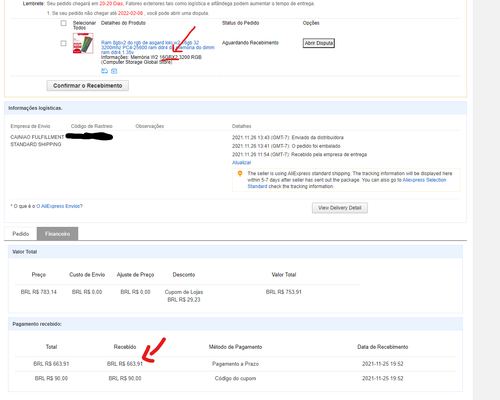Tick the checkbox beside the RAM product
This screenshot has height=400, width=500.
(63, 43)
